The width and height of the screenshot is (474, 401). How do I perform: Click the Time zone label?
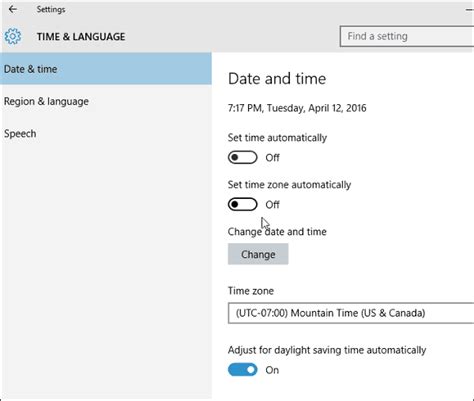(251, 291)
